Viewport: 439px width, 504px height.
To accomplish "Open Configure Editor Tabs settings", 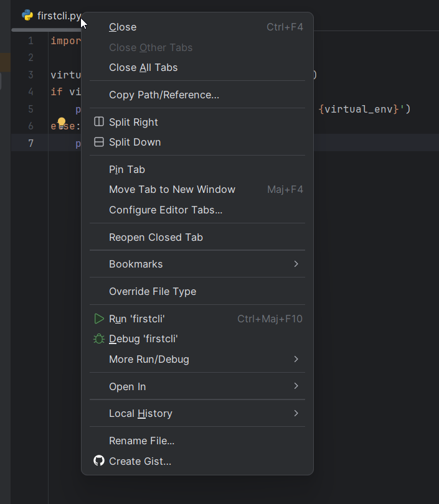I will click(166, 210).
